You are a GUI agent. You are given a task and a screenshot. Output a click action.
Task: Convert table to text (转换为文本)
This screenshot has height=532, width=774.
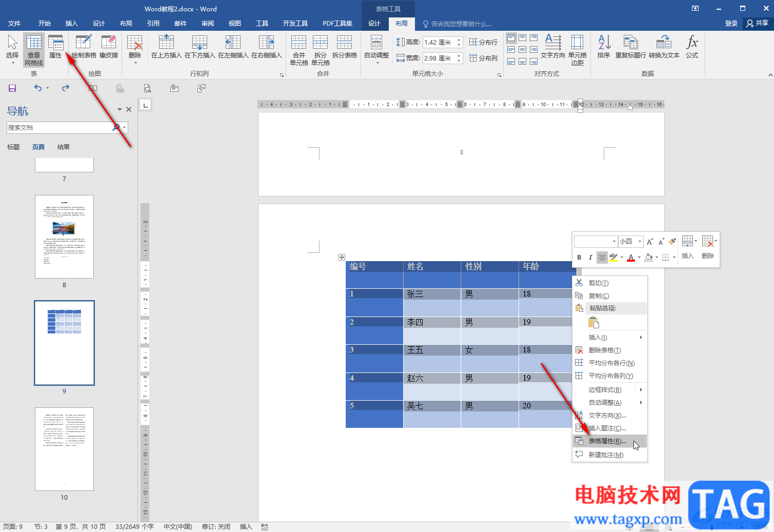pyautogui.click(x=664, y=47)
